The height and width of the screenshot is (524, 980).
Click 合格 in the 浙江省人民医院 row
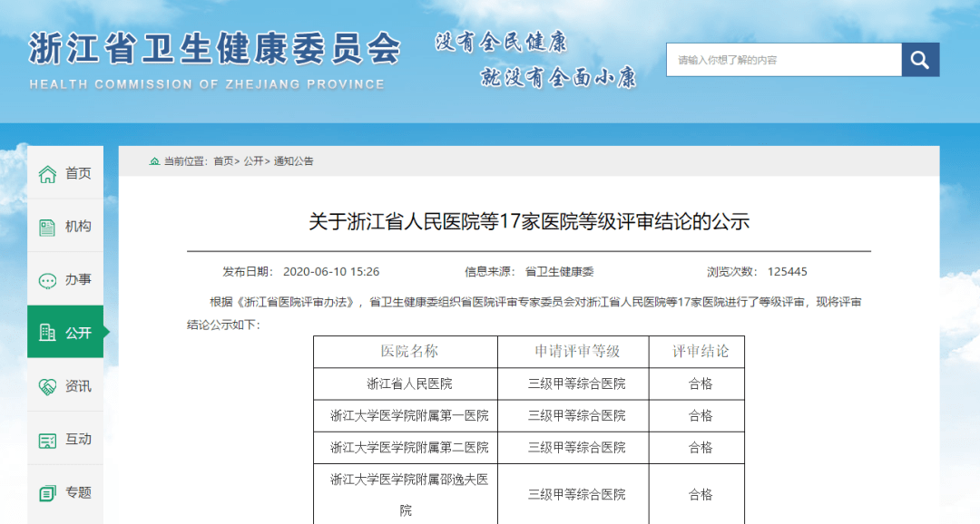pyautogui.click(x=701, y=384)
